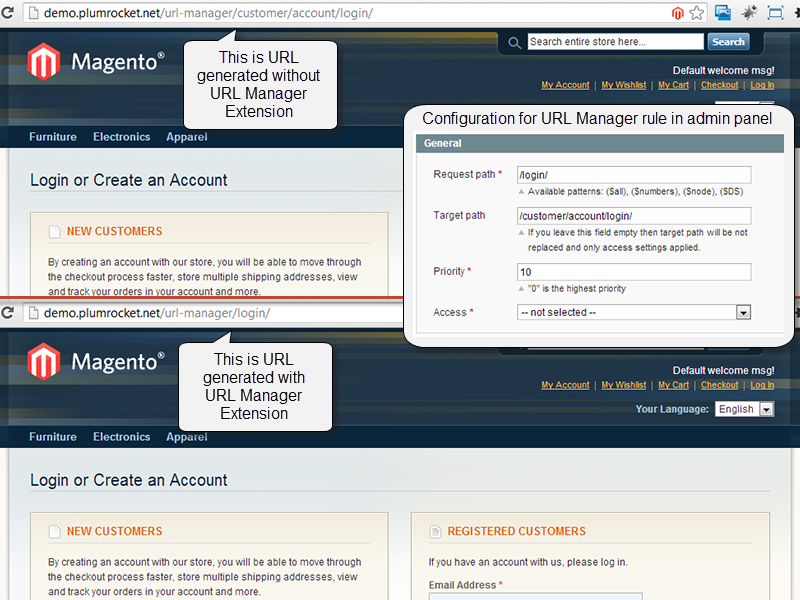The width and height of the screenshot is (800, 600).
Task: Expand the Your Language English dropdown
Action: click(744, 409)
